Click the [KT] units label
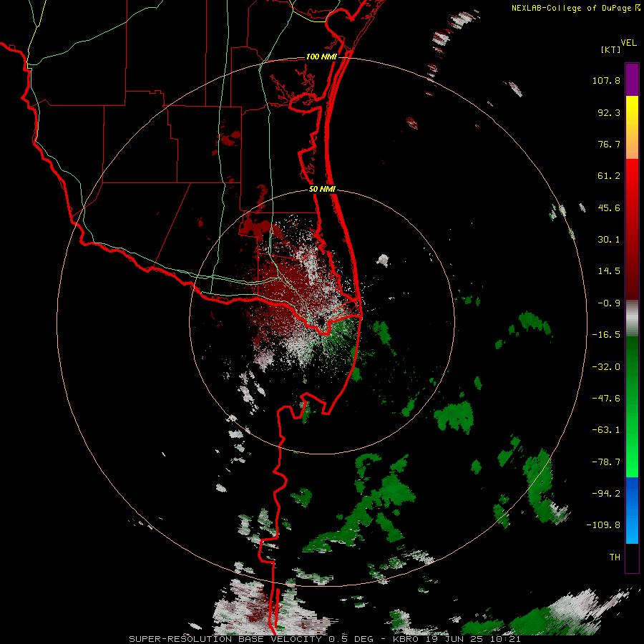 [611, 49]
